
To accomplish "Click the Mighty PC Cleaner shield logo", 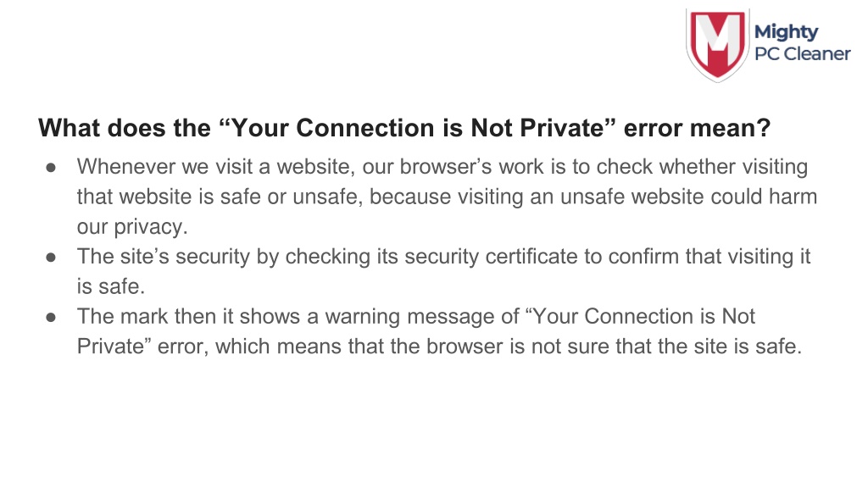I will (718, 46).
